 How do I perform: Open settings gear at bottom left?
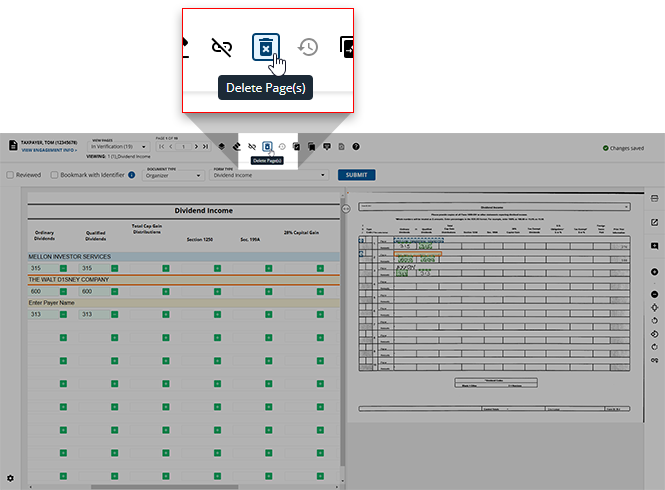coord(10,479)
